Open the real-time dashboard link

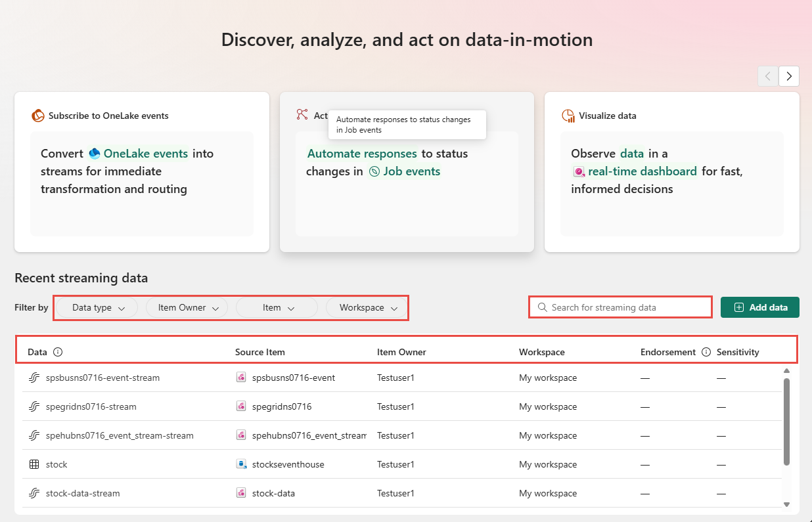point(642,171)
